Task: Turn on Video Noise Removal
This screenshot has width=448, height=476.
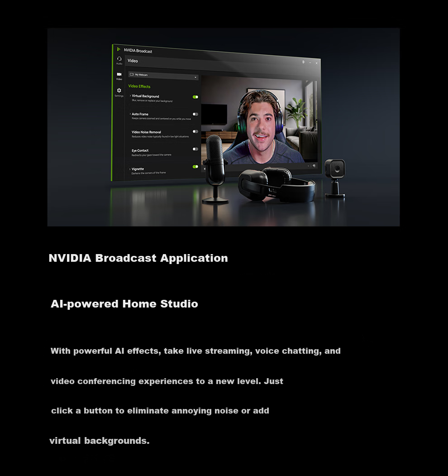Action: [x=195, y=132]
